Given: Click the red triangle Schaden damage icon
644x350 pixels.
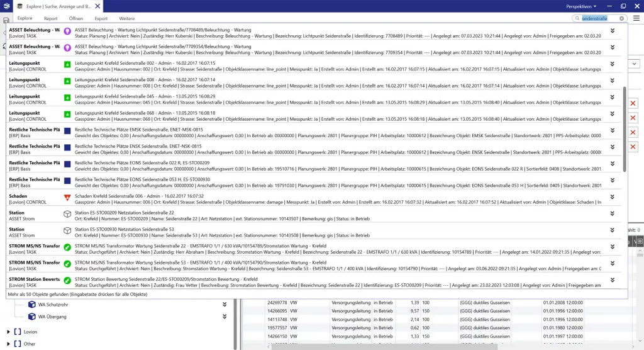Looking at the screenshot, I should 67,197.
